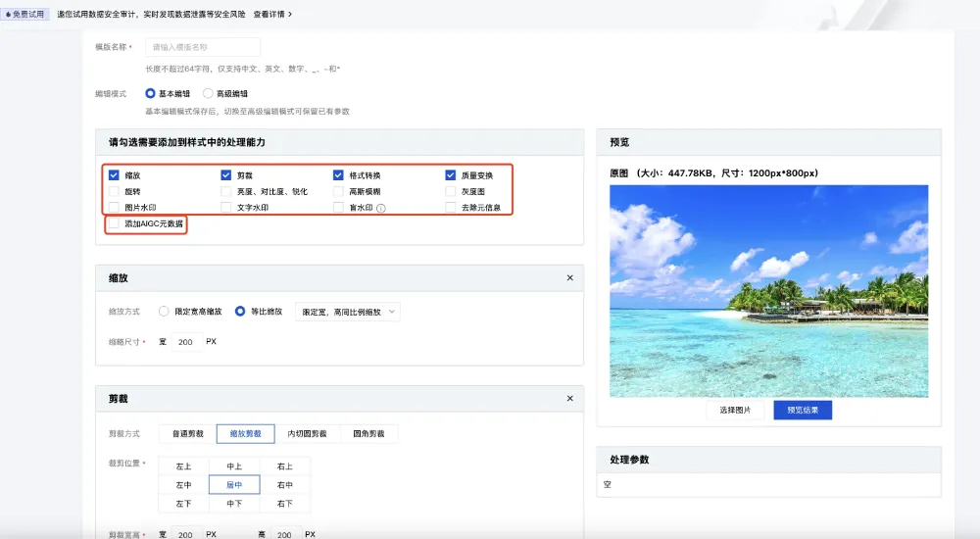Click the 缩略尺寸 width input field
This screenshot has height=539, width=980.
coord(187,341)
